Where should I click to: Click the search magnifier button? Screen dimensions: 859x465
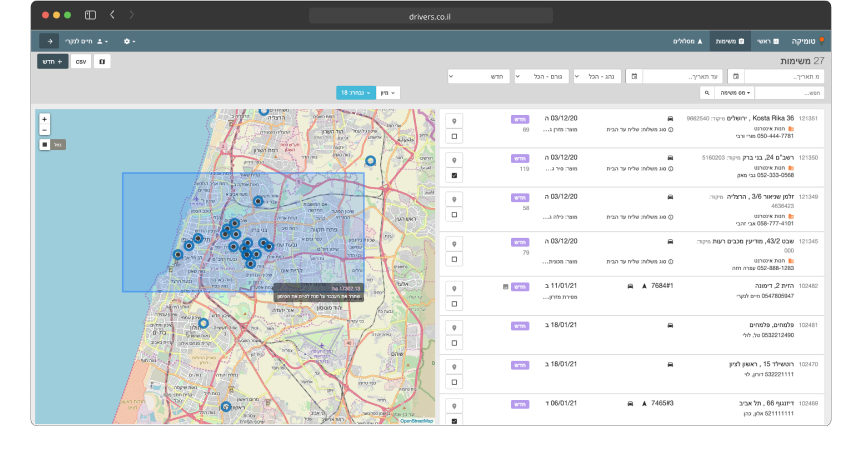point(707,93)
